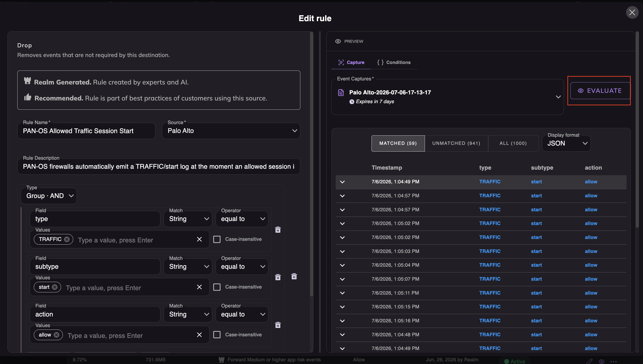Screen dimensions: 643x364
Task: Click the edit pencil icon in background row
Action: point(589,361)
